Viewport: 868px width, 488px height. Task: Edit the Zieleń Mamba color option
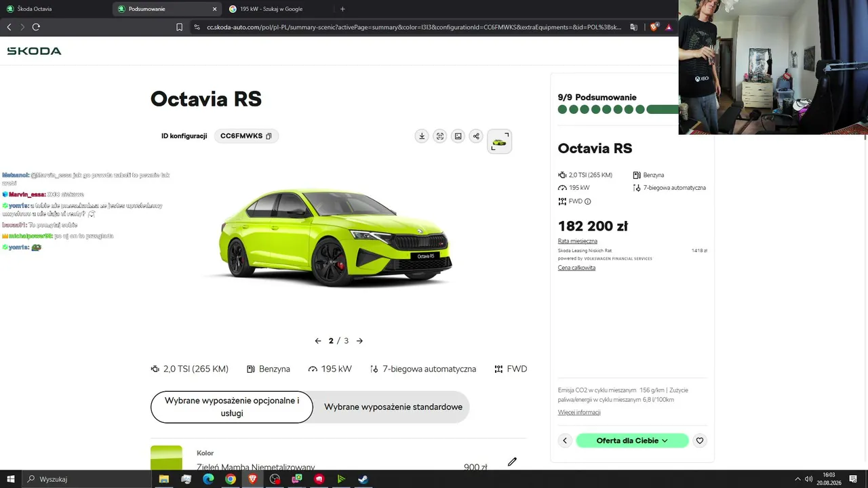512,462
